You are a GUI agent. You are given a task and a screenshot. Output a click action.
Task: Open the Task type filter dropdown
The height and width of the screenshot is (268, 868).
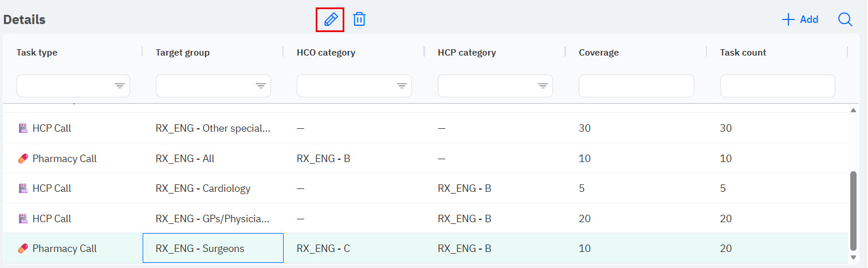119,86
